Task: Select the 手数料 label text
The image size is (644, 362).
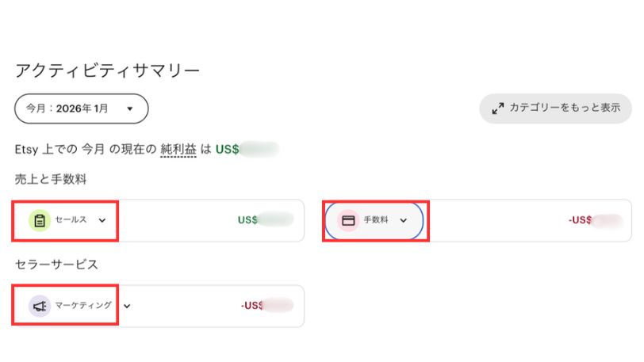Action: [376, 220]
